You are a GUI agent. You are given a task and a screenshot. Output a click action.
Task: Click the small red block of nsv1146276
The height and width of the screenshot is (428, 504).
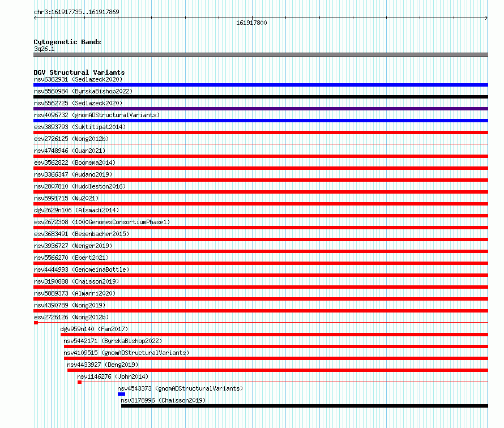(x=79, y=382)
